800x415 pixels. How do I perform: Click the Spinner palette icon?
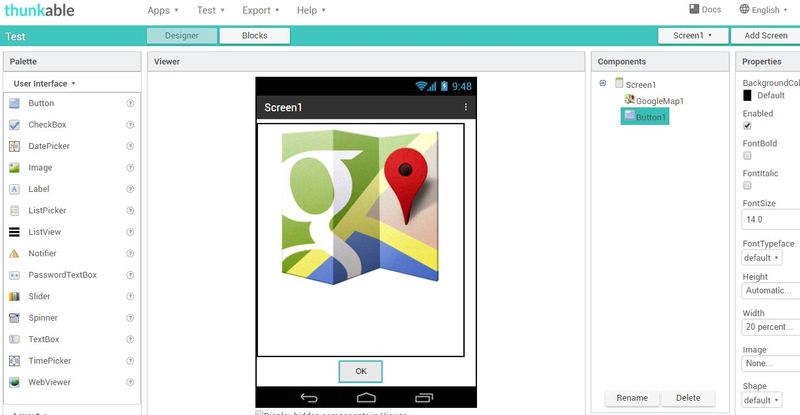(x=14, y=318)
